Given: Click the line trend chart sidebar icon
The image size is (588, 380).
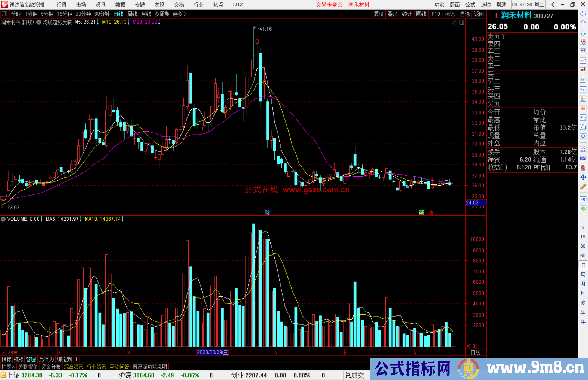Looking at the screenshot, I should pos(583,61).
